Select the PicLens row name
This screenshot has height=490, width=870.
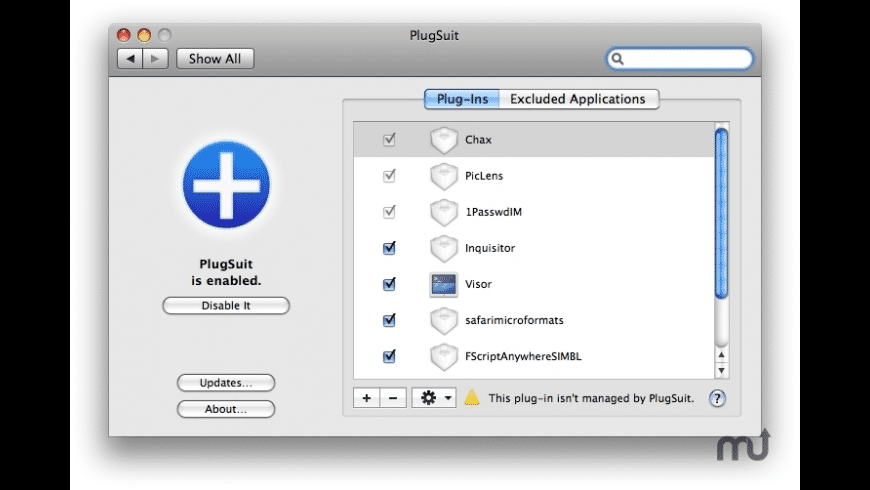click(x=484, y=175)
